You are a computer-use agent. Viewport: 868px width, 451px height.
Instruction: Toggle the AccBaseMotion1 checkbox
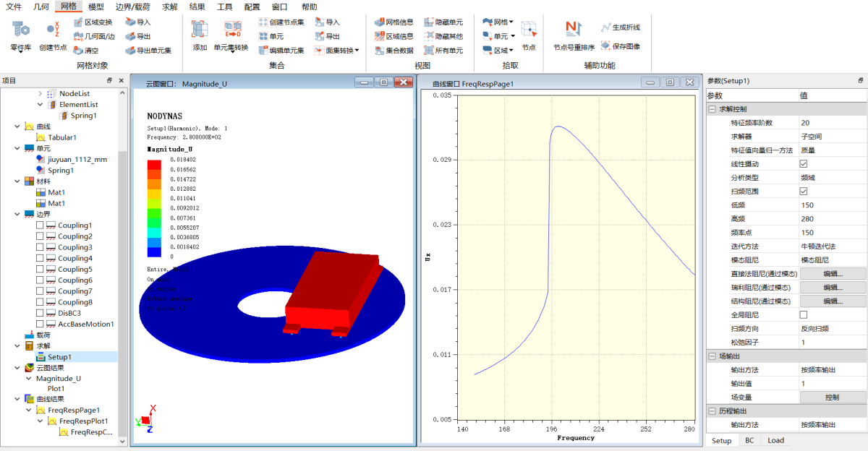click(41, 324)
